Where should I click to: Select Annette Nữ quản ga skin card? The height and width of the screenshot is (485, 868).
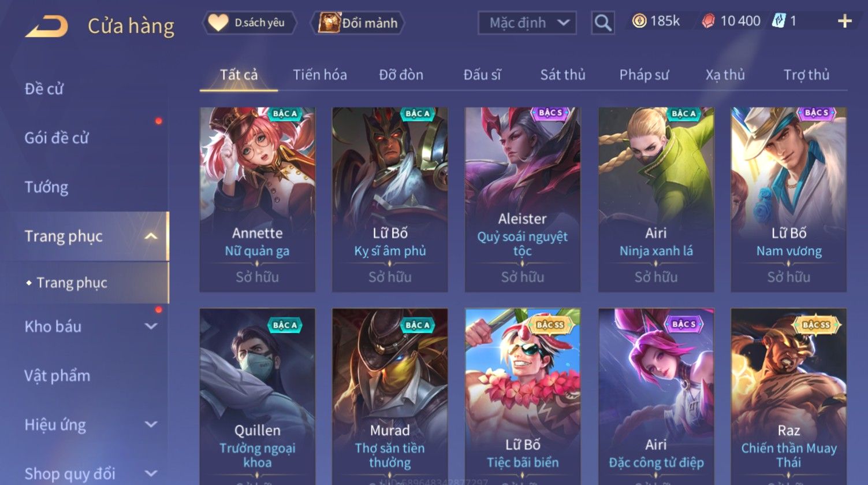coord(258,199)
